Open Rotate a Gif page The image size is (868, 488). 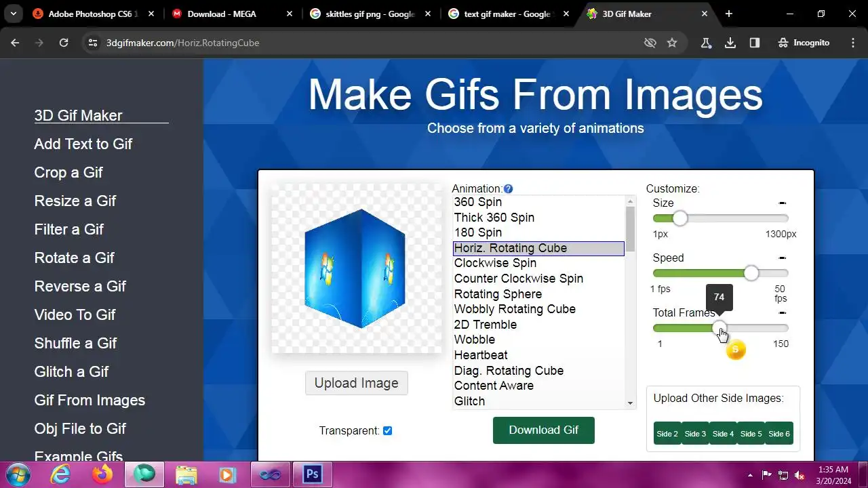point(74,258)
